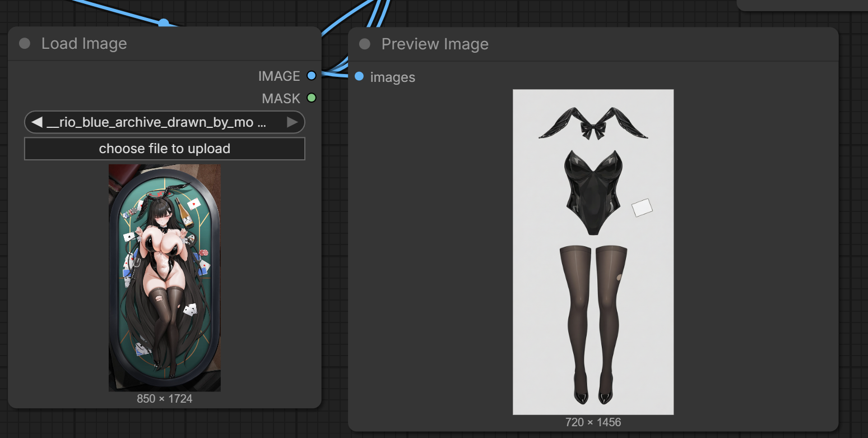Click the MASK output port on Load Image
This screenshot has height=438, width=868.
pos(312,98)
